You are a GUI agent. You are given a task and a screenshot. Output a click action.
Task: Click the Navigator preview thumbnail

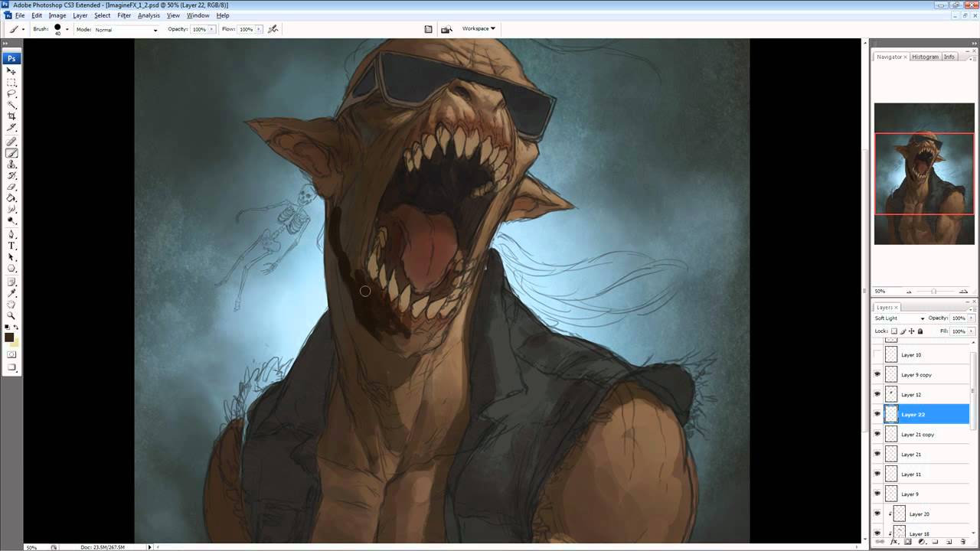coord(924,174)
